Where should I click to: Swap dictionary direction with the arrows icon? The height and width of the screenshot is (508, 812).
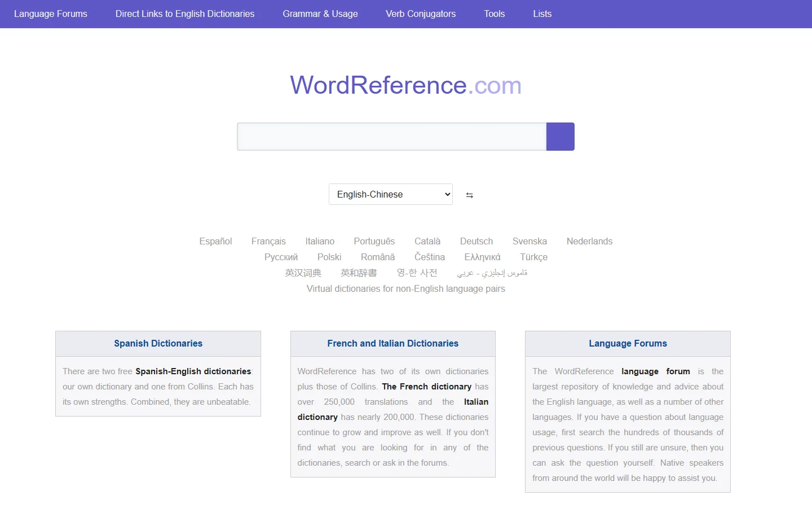(x=469, y=195)
